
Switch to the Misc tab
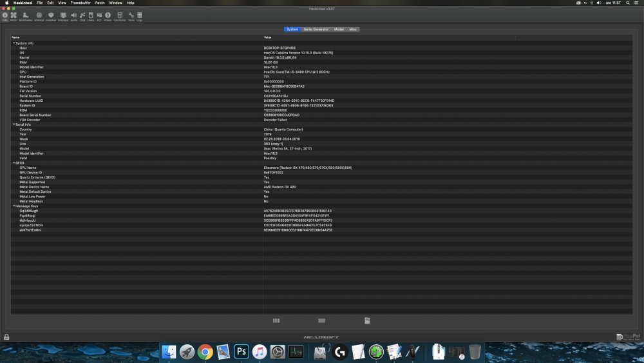tap(353, 29)
